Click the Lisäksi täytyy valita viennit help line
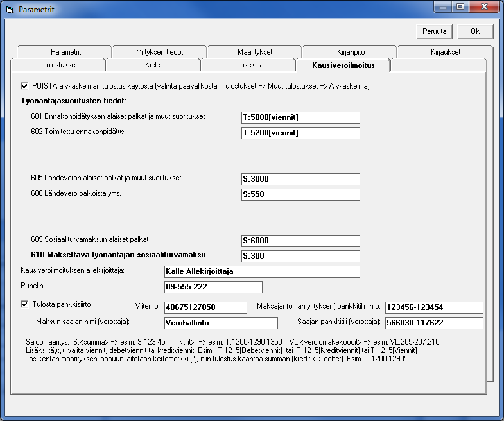 pos(221,350)
